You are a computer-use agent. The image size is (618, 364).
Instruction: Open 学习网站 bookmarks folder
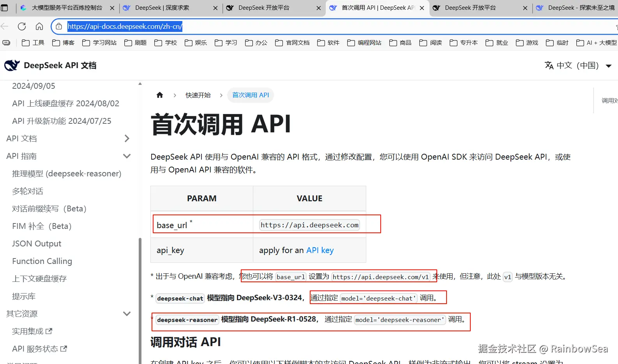tap(99, 43)
